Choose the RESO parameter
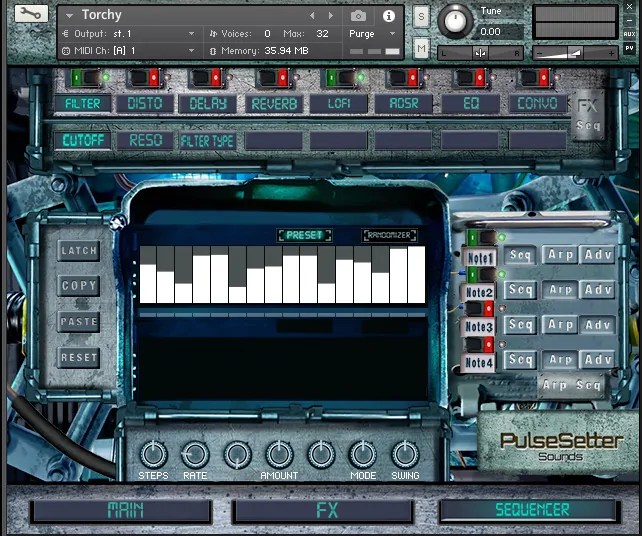642x536 pixels. point(145,140)
